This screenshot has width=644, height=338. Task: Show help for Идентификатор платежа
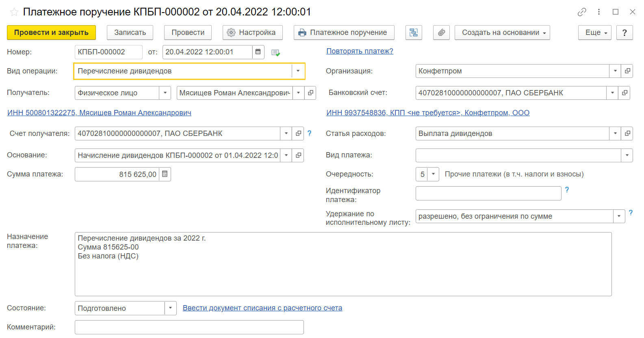point(567,189)
